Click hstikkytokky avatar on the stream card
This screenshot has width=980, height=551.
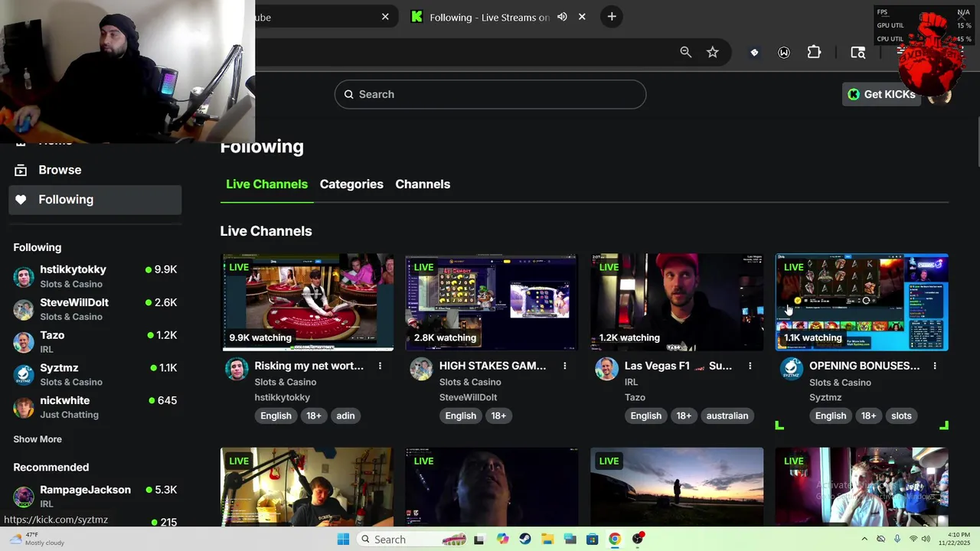click(237, 369)
